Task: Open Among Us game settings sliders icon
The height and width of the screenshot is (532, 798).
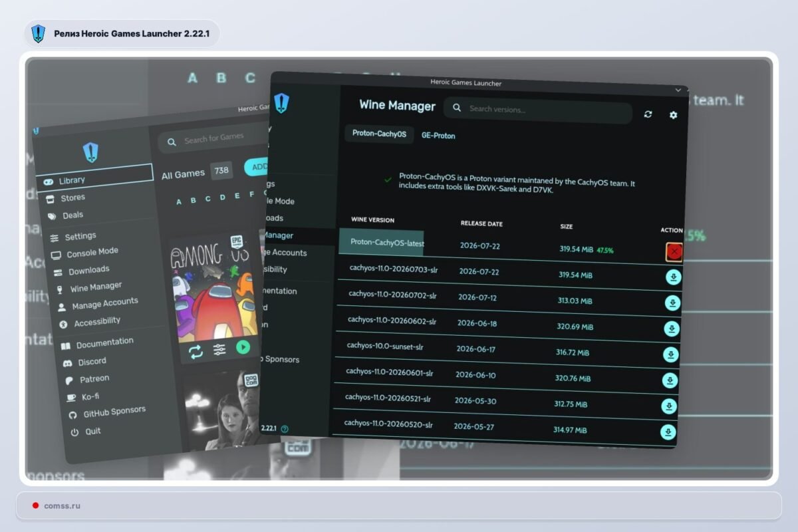Action: tap(219, 349)
